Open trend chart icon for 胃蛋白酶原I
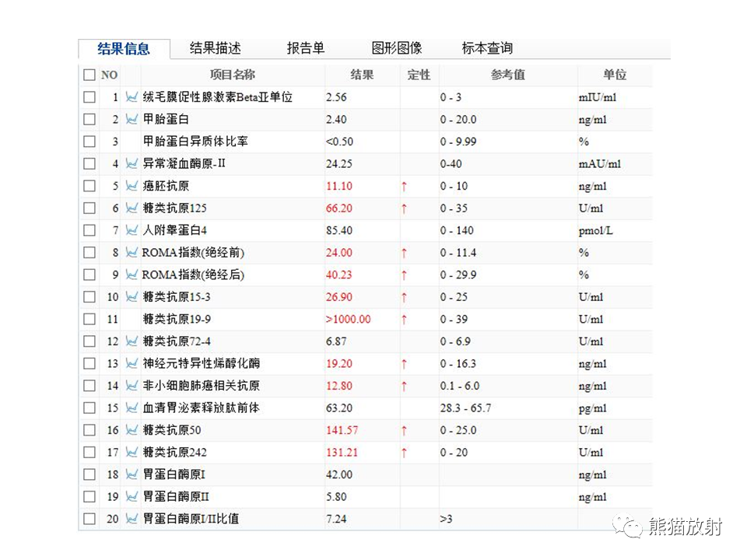The width and height of the screenshot is (747, 560). [x=132, y=474]
